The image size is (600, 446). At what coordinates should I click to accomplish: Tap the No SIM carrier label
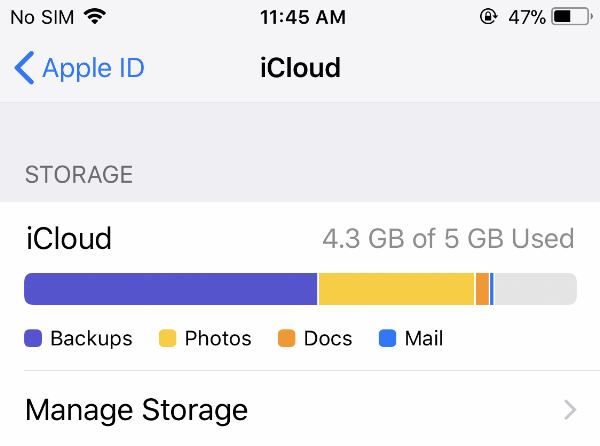coord(42,17)
